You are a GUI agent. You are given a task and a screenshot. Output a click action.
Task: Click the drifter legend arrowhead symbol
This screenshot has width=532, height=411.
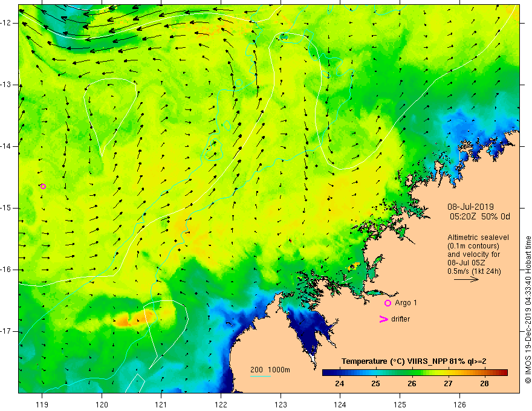point(383,319)
